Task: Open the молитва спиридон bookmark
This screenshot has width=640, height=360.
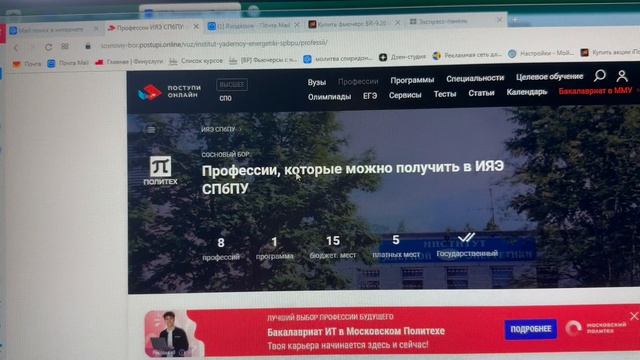Action: coord(338,59)
